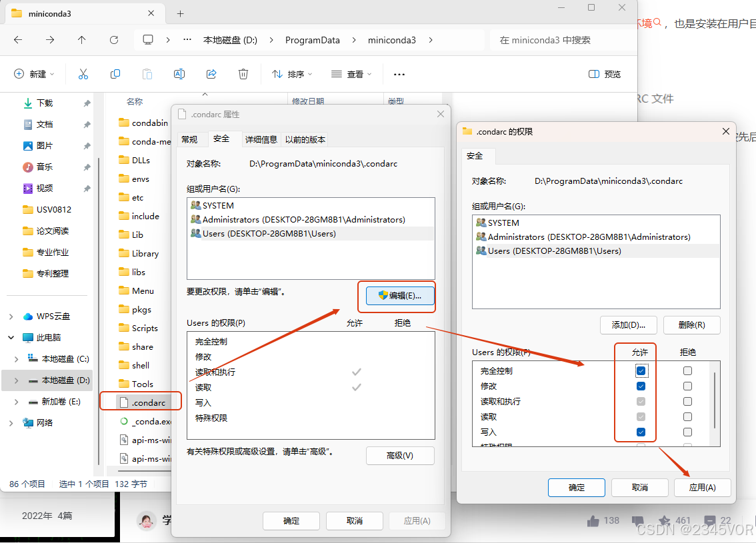This screenshot has height=543, width=756.
Task: Open the 排序 sort dropdown
Action: tap(292, 74)
